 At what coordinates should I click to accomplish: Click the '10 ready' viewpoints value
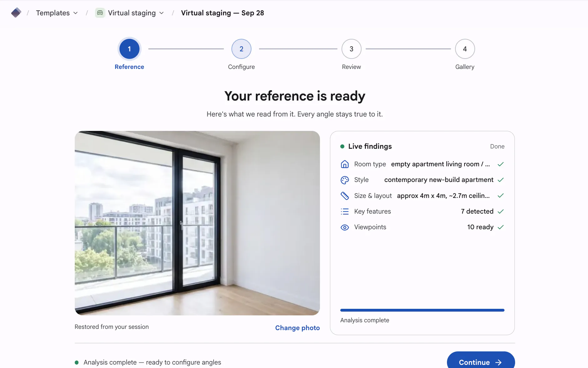480,227
